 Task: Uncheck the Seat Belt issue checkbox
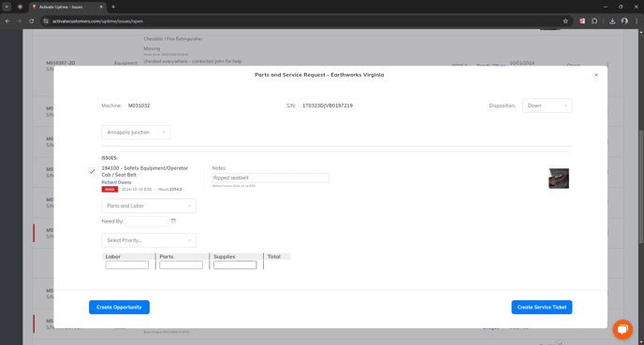pos(92,171)
